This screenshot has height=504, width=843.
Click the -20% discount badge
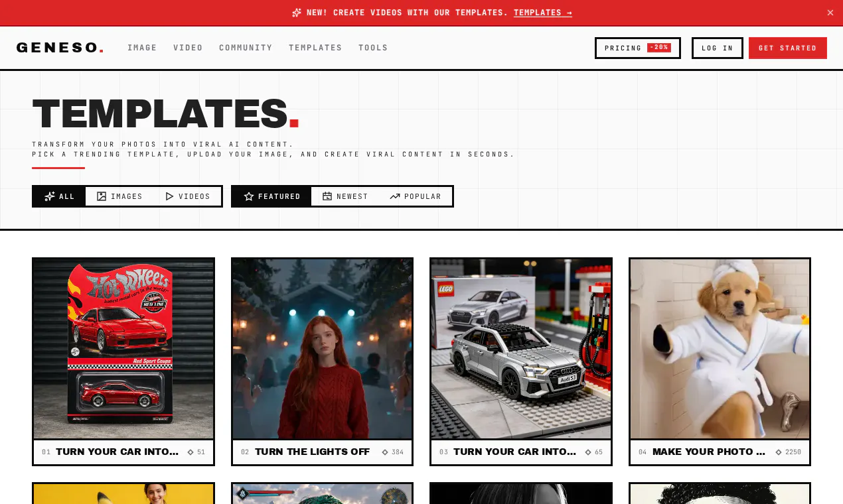click(659, 48)
